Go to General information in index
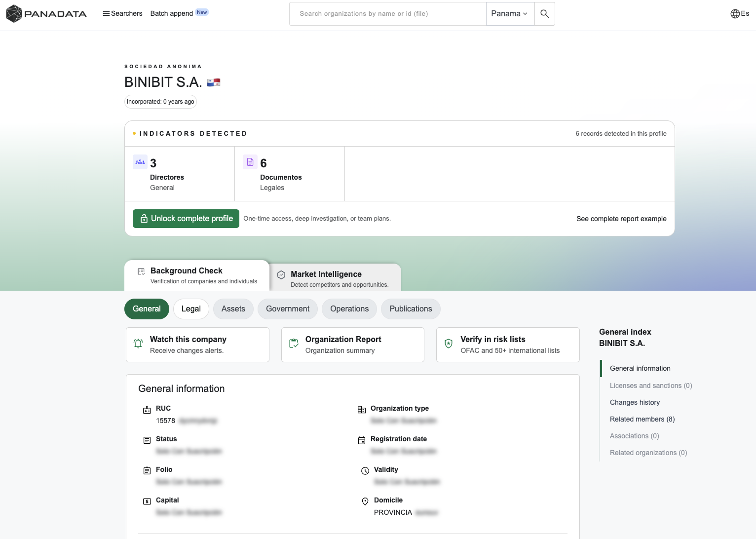This screenshot has height=539, width=756. pyautogui.click(x=640, y=368)
